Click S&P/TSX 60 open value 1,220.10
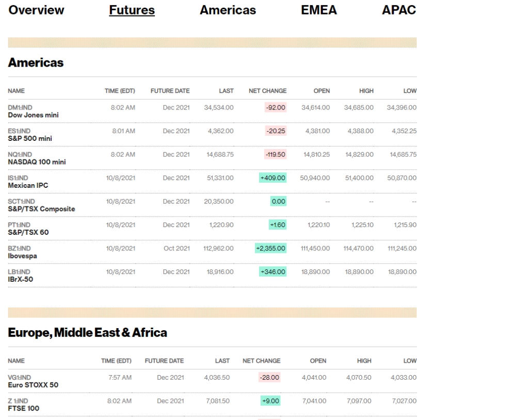This screenshot has width=516, height=420. tap(319, 225)
